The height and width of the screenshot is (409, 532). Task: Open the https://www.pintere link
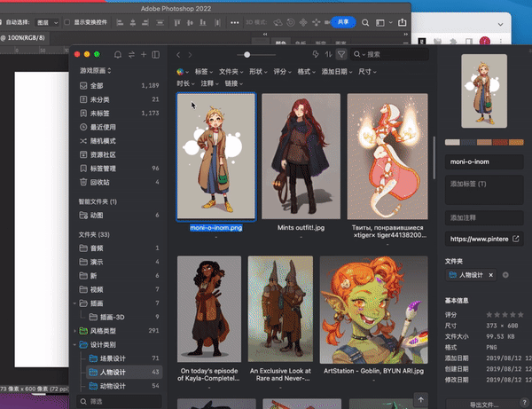pos(479,239)
